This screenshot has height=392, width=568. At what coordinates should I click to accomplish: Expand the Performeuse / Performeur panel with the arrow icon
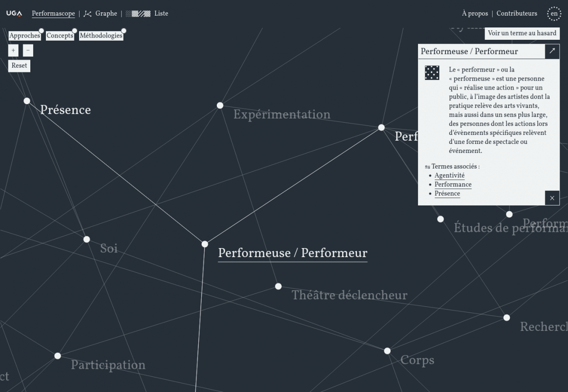click(552, 51)
